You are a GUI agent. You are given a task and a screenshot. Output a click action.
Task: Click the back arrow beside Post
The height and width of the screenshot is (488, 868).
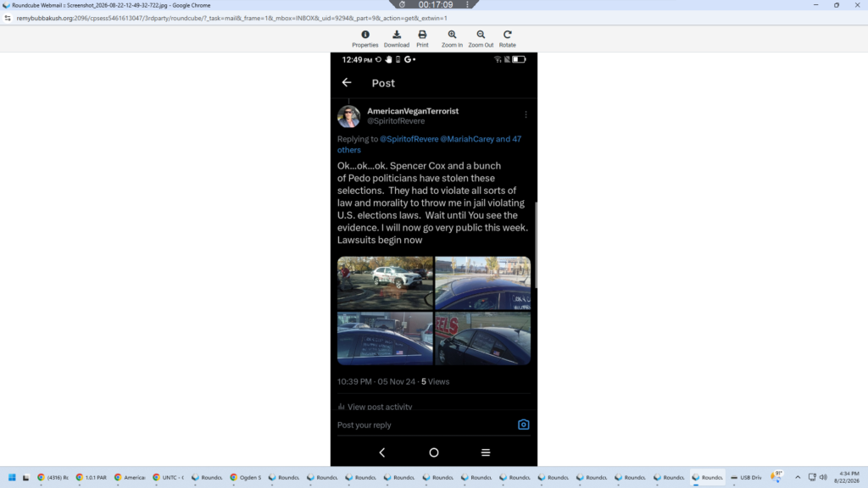347,82
